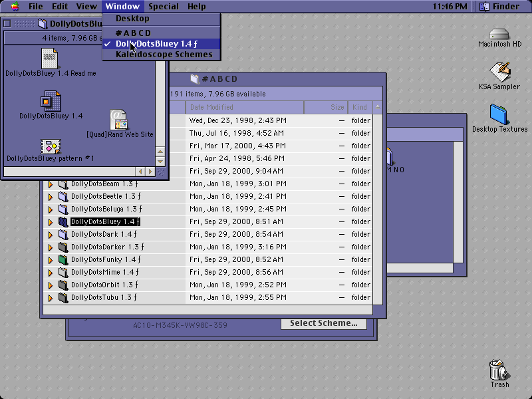
Task: Click the DollyDotsFunky 1.4 green folder icon
Action: click(x=63, y=259)
